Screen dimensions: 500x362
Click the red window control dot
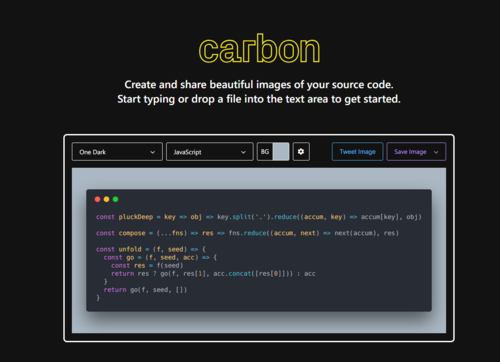pyautogui.click(x=97, y=199)
